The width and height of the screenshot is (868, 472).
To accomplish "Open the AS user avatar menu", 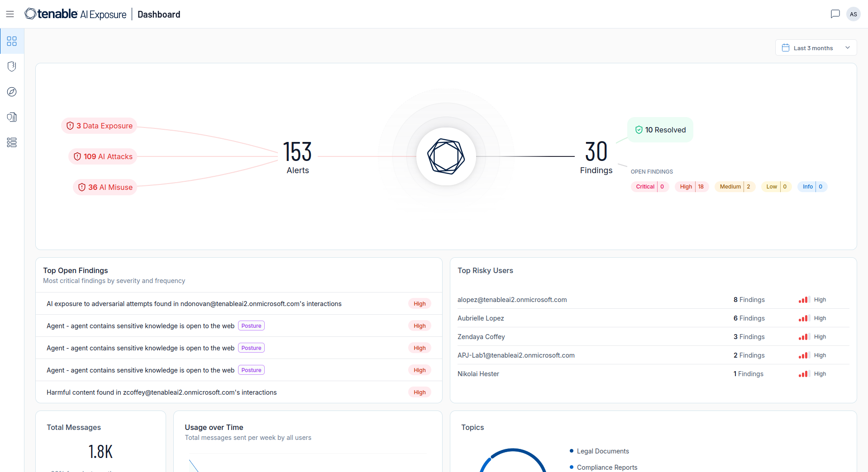I will pyautogui.click(x=854, y=14).
